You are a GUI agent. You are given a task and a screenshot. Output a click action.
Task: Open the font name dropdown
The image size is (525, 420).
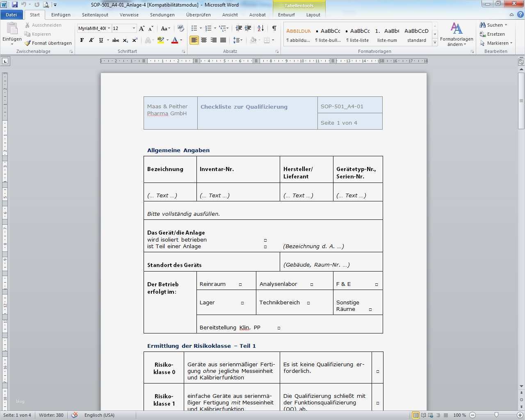pos(109,28)
